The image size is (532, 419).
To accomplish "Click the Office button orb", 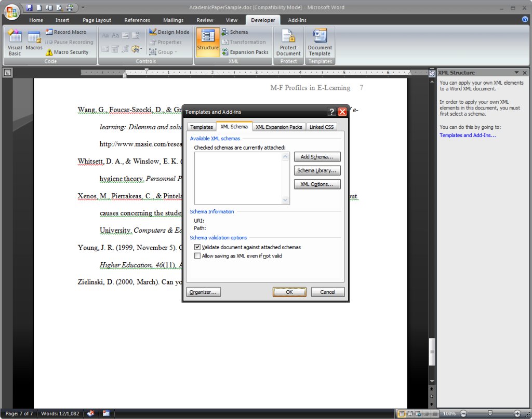I will pyautogui.click(x=11, y=11).
